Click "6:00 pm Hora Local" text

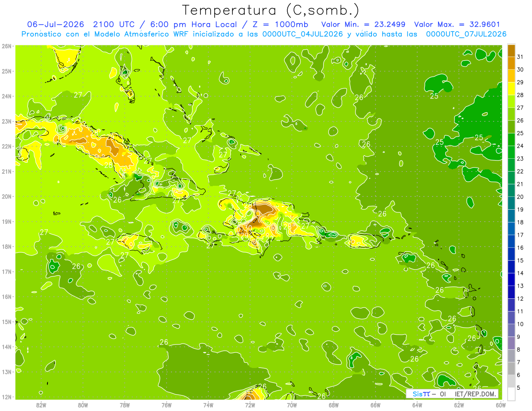click(194, 24)
